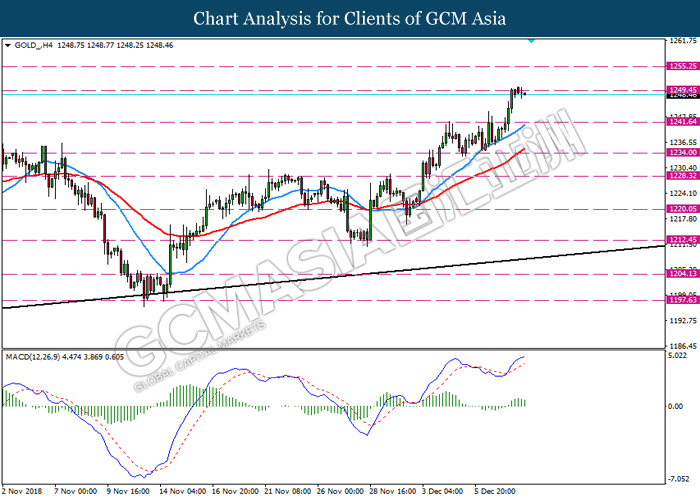Click the 1224.10 axis value
The height and width of the screenshot is (500, 700).
683,193
